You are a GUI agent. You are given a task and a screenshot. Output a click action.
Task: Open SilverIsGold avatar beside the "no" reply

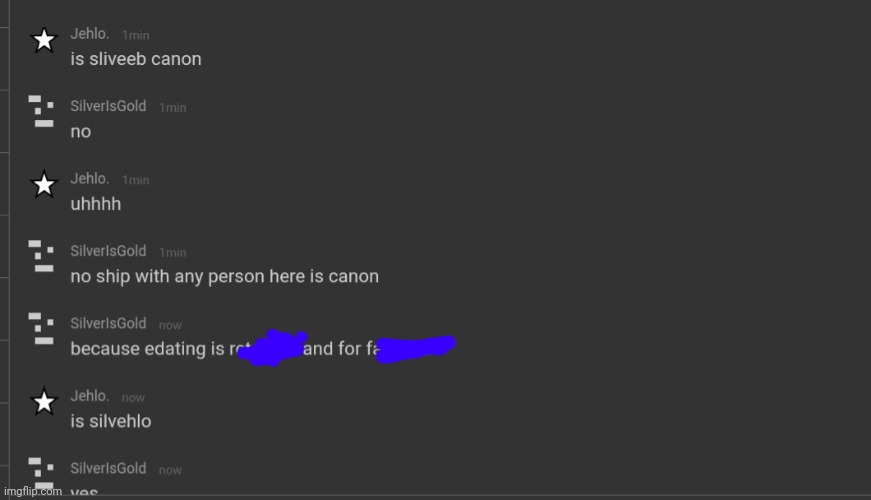pos(41,111)
